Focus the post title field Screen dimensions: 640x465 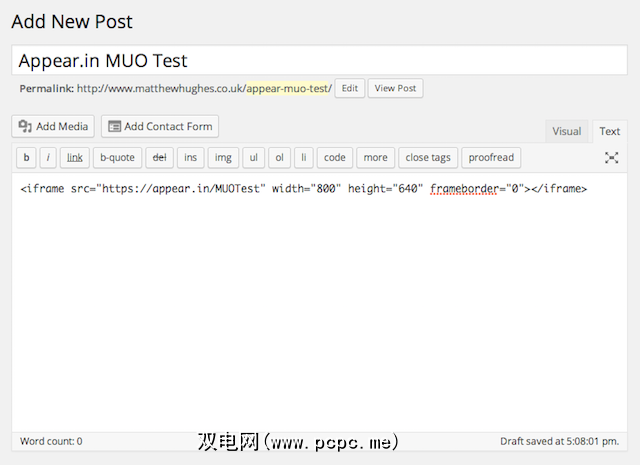pos(320,60)
